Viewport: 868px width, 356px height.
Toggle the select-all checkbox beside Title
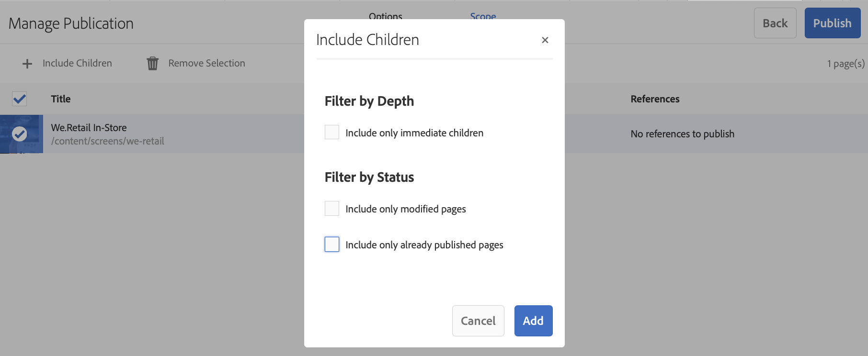(20, 99)
